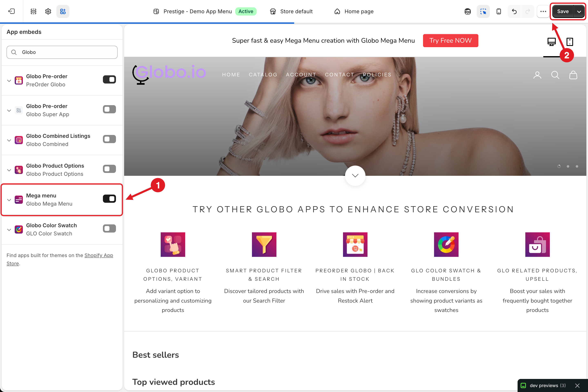
Task: Enable the Globo Color Swatch toggle
Action: click(109, 228)
